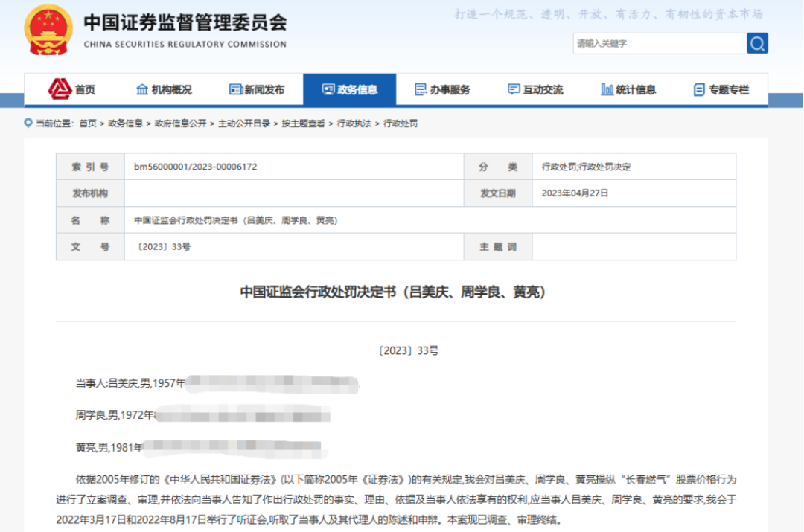Click the 统计信息 bar chart icon
Viewport: 804px width, 532px height.
(607, 90)
